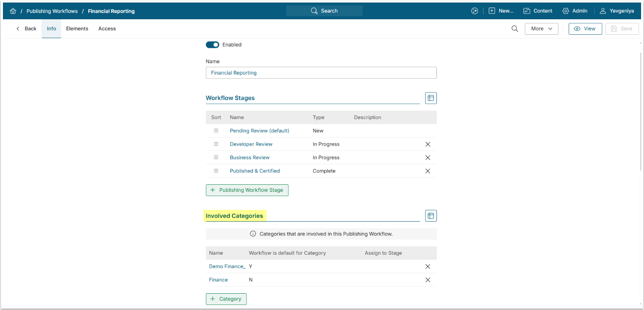
Task: Open the Admin menu
Action: [575, 11]
